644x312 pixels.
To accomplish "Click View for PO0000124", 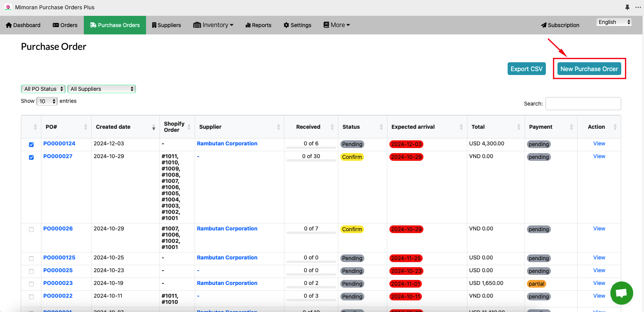I will tap(599, 143).
